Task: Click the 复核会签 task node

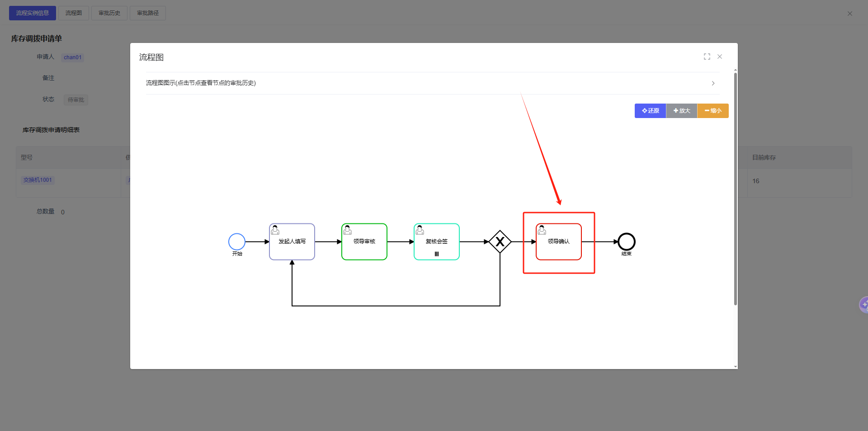Action: (x=437, y=242)
